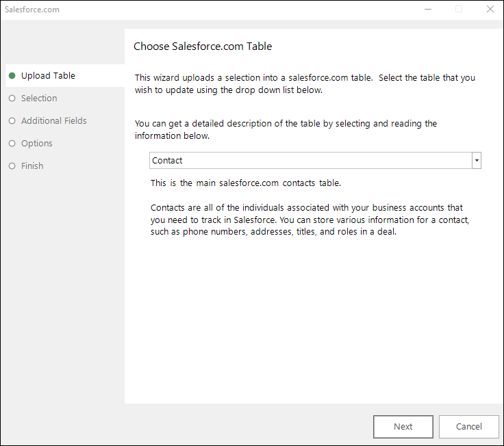Click the Next button

tap(403, 426)
